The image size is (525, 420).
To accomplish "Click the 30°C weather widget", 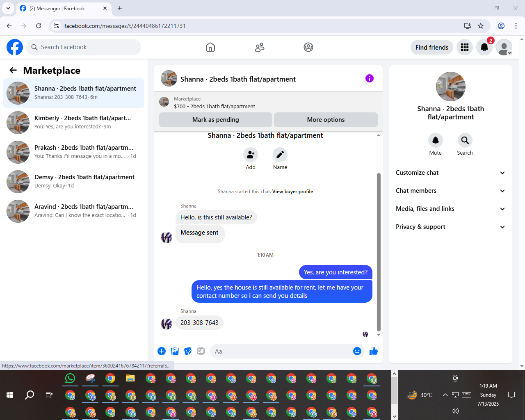I will click(420, 395).
